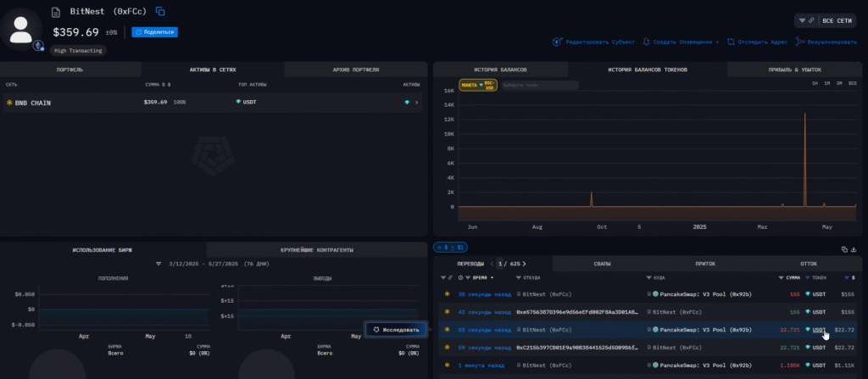The height and width of the screenshot is (379, 868).
Task: Switch to the АКТИВЫ В СЕТЯХ tab
Action: pyautogui.click(x=213, y=70)
